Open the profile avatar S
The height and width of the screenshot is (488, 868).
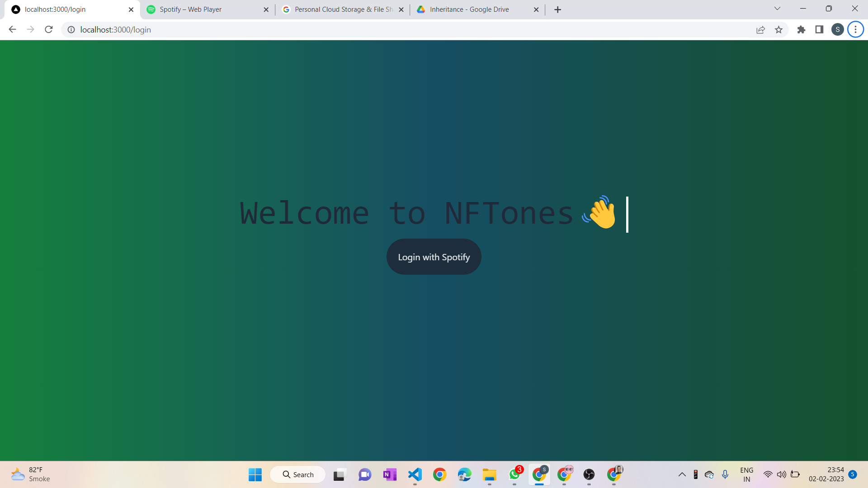click(837, 30)
